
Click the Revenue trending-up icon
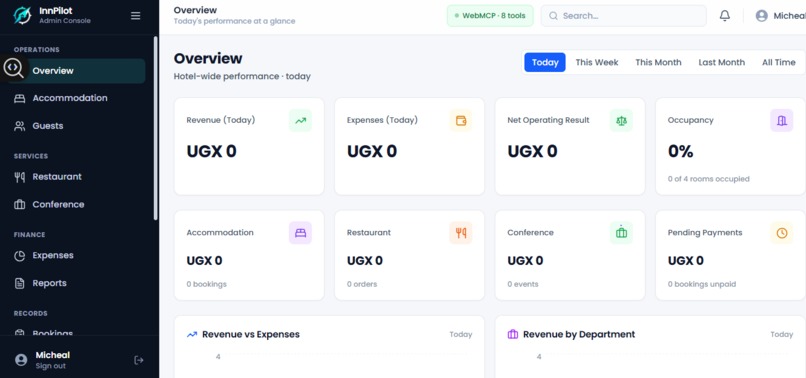coord(300,120)
